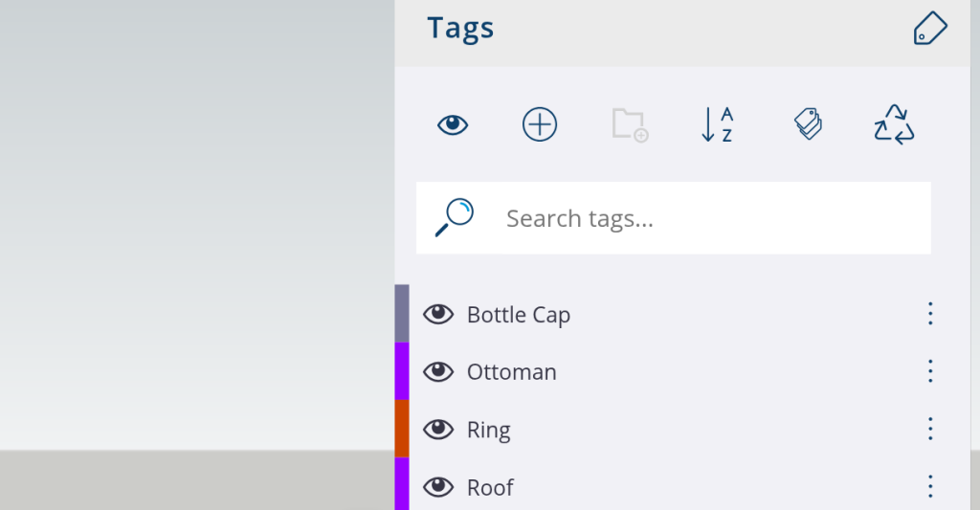The height and width of the screenshot is (510, 980).
Task: Click the magnifying glass search icon
Action: (454, 218)
